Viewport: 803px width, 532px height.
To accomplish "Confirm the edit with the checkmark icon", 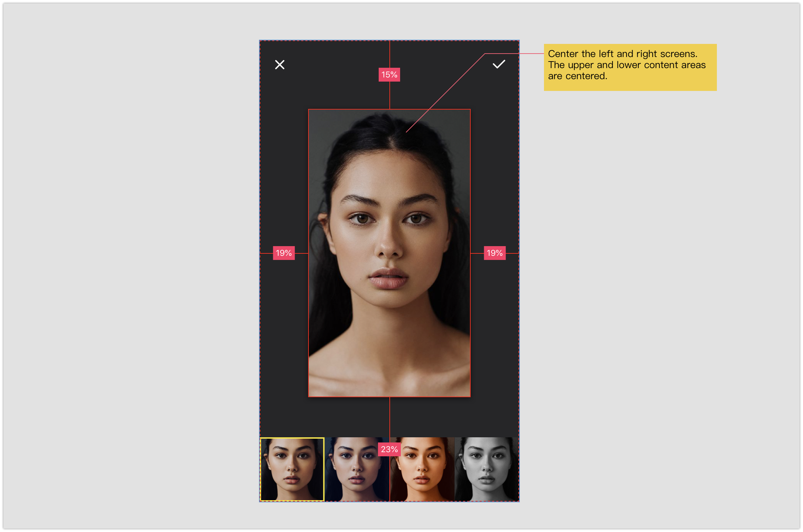I will pyautogui.click(x=499, y=64).
